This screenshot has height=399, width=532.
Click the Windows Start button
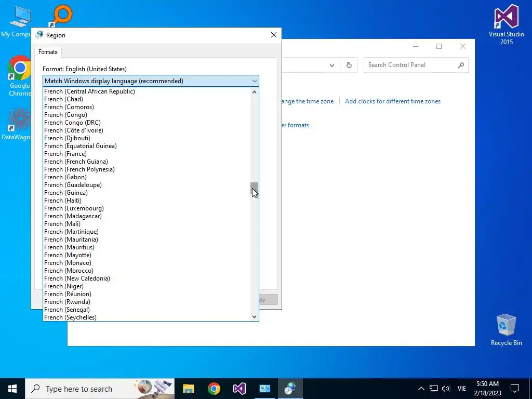point(12,389)
